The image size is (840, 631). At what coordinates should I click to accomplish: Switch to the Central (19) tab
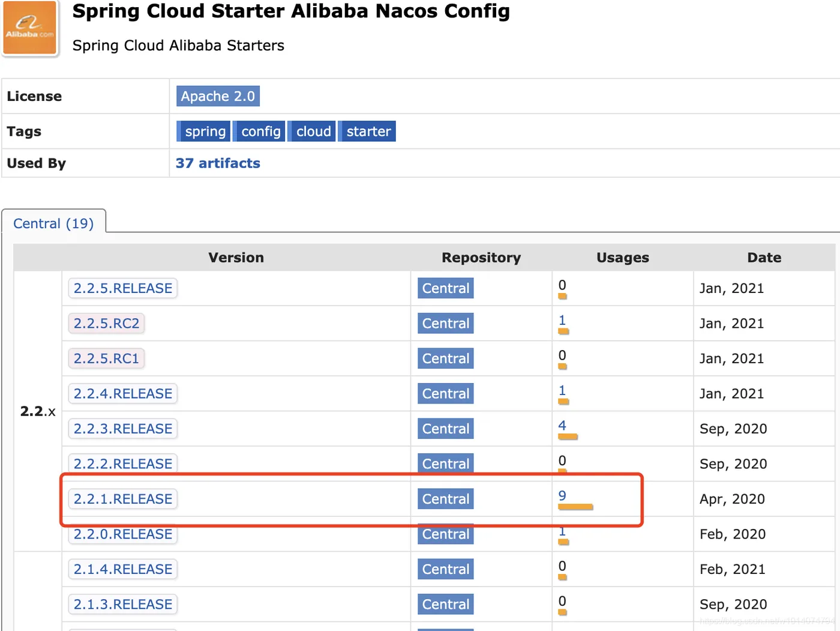[53, 223]
